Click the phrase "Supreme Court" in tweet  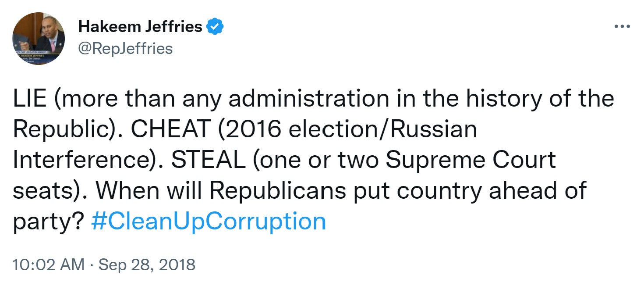(471, 161)
